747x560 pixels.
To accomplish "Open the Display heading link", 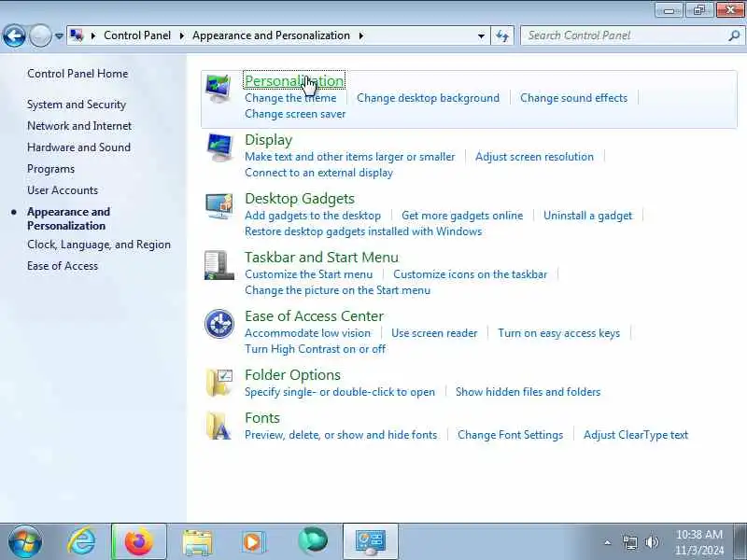I will [x=268, y=139].
